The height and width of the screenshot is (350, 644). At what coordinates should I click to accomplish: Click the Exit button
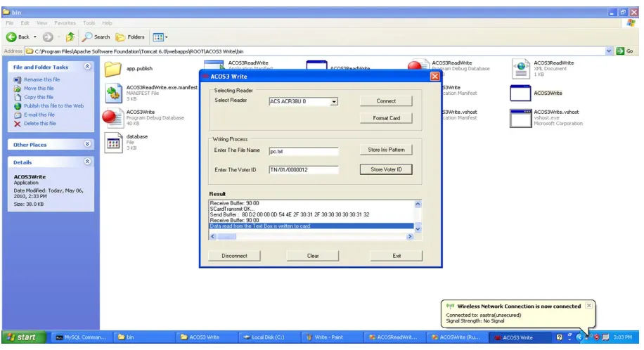397,256
